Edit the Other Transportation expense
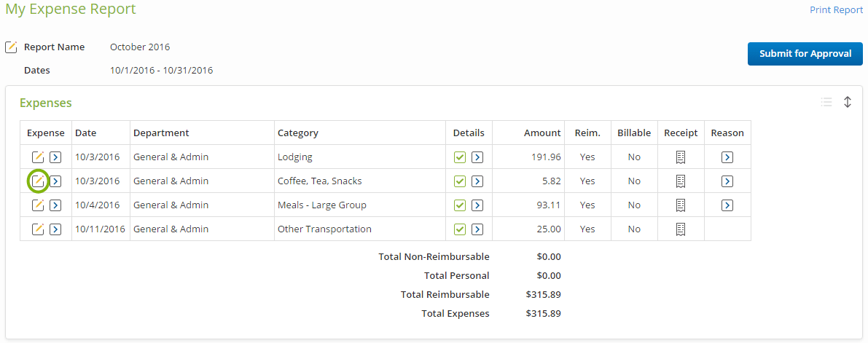This screenshot has height=343, width=868. 38,229
